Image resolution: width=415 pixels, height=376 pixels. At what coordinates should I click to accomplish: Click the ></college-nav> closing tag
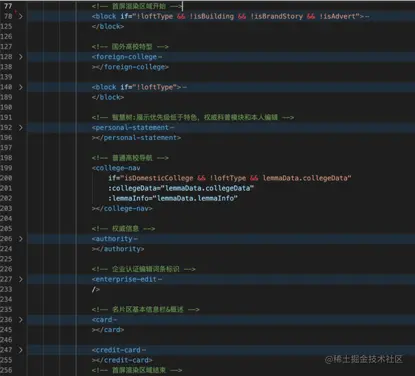pyautogui.click(x=122, y=208)
